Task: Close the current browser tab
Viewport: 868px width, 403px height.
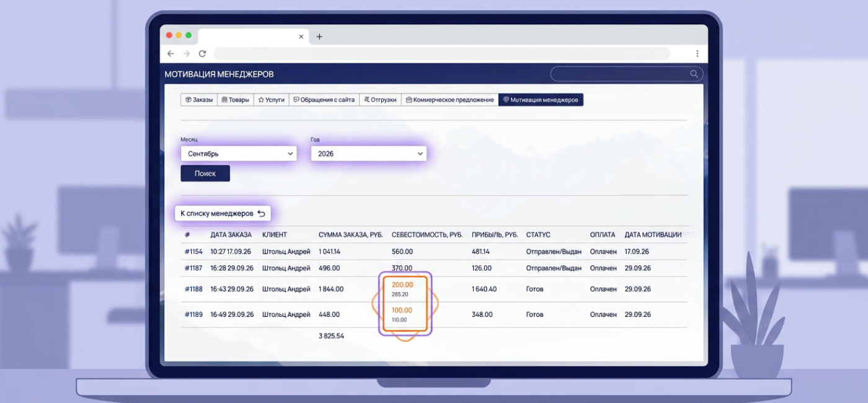Action: point(301,37)
